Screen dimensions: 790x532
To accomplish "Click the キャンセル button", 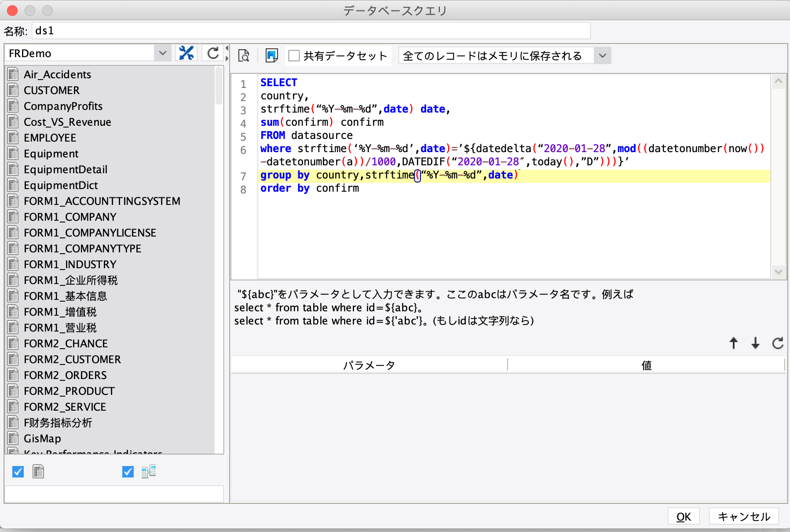I will (744, 516).
